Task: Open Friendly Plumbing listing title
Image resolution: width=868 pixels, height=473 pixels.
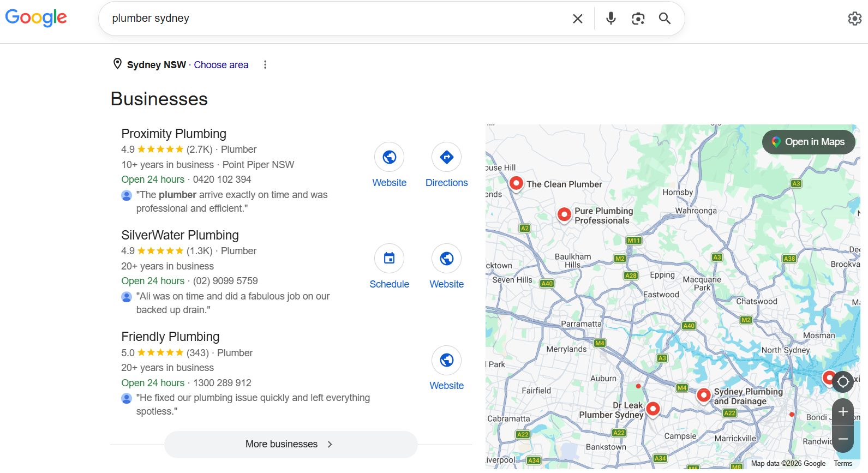Action: [170, 337]
